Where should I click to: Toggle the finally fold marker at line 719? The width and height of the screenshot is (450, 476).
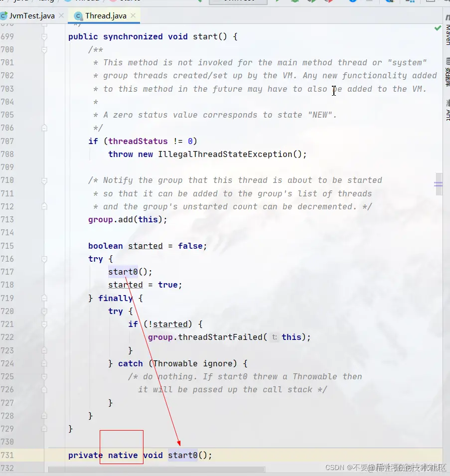tap(44, 298)
